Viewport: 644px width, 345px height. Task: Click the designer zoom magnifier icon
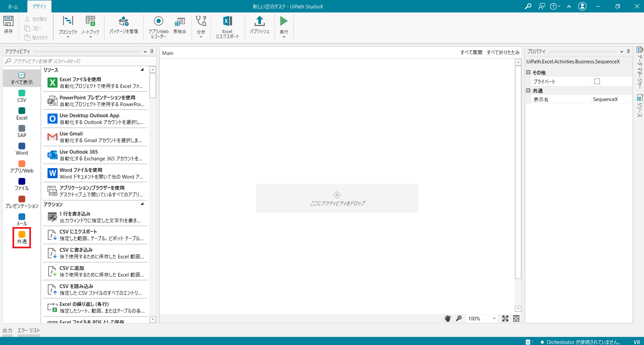click(459, 318)
